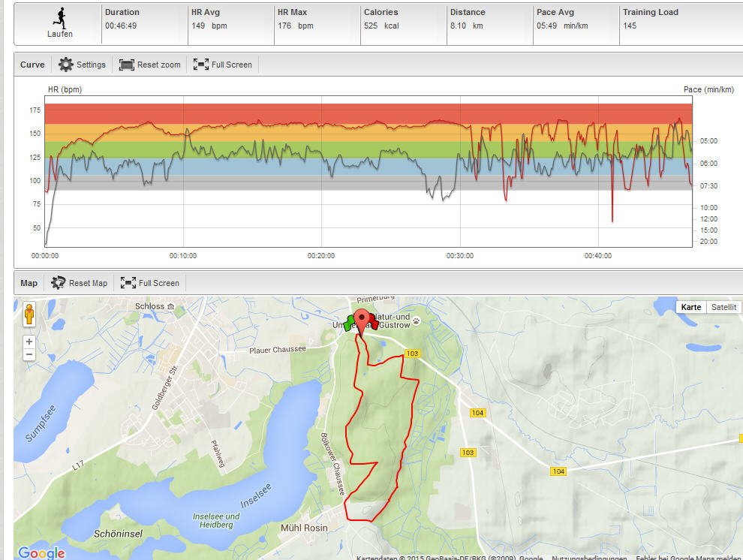The height and width of the screenshot is (560, 743).
Task: Click the Reset Map icon
Action: click(x=59, y=283)
